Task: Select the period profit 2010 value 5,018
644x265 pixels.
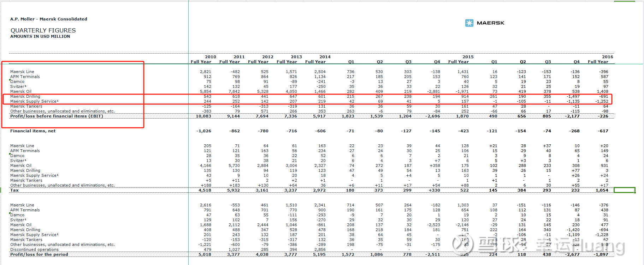Action: coord(205,254)
